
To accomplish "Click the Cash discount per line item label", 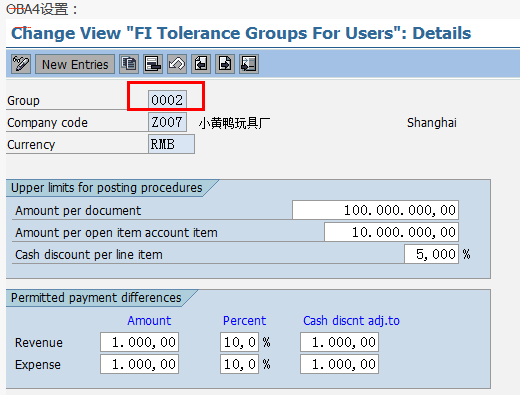I will 89,255.
